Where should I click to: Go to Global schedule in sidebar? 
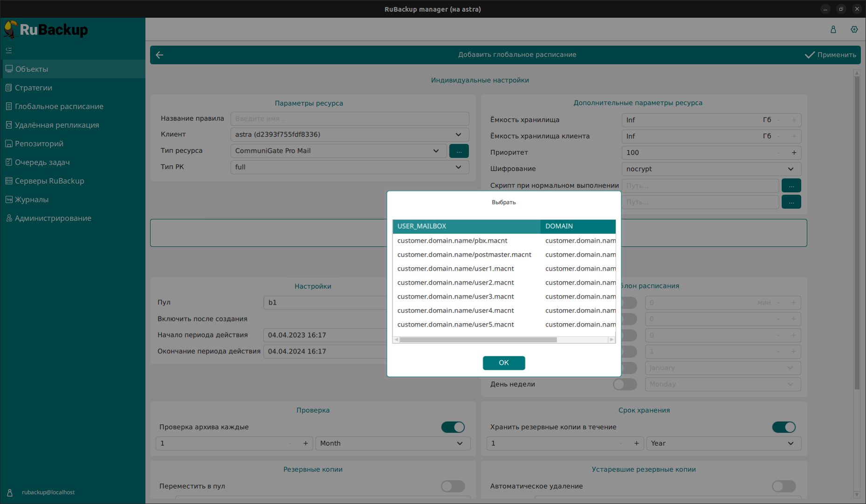pos(59,106)
